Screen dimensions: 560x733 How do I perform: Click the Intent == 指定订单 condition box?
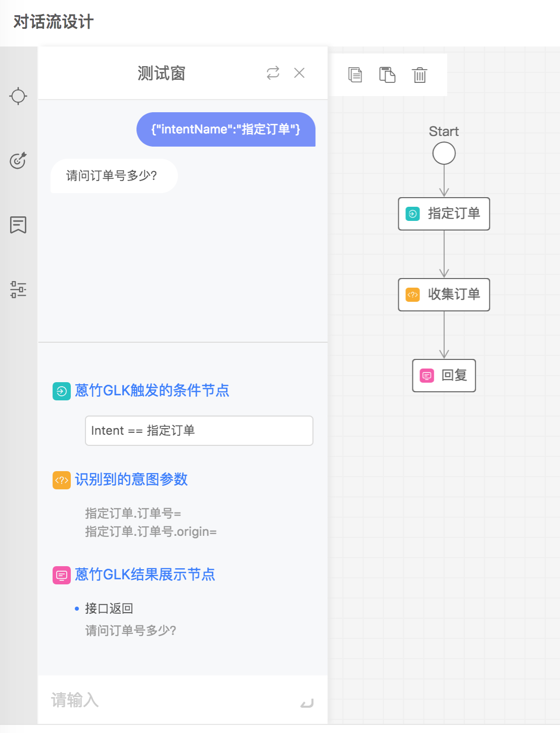(x=199, y=431)
